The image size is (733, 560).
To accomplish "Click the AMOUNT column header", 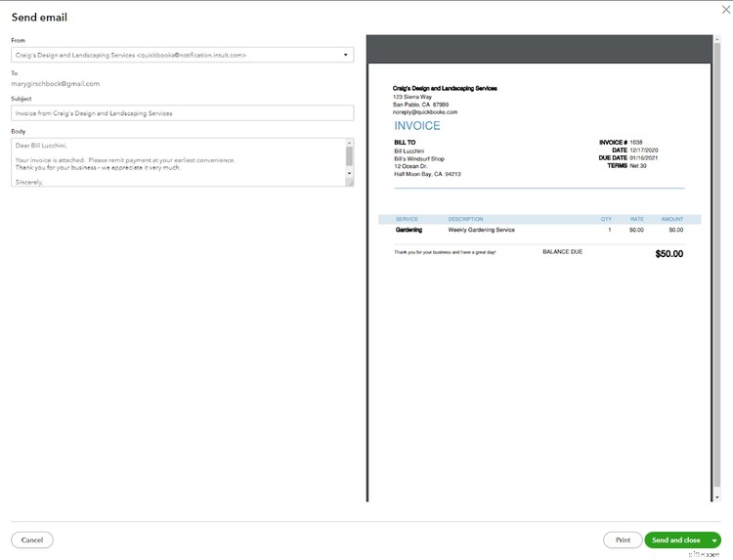I will (x=672, y=219).
